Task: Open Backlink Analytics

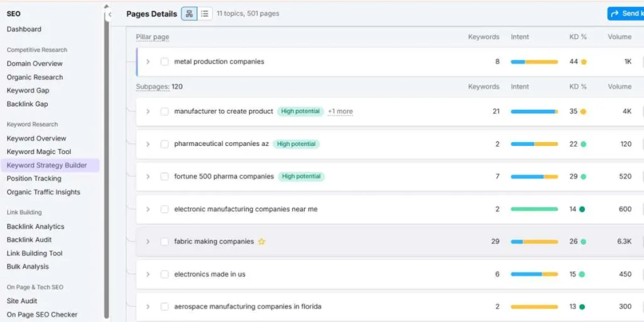Action: coord(35,226)
